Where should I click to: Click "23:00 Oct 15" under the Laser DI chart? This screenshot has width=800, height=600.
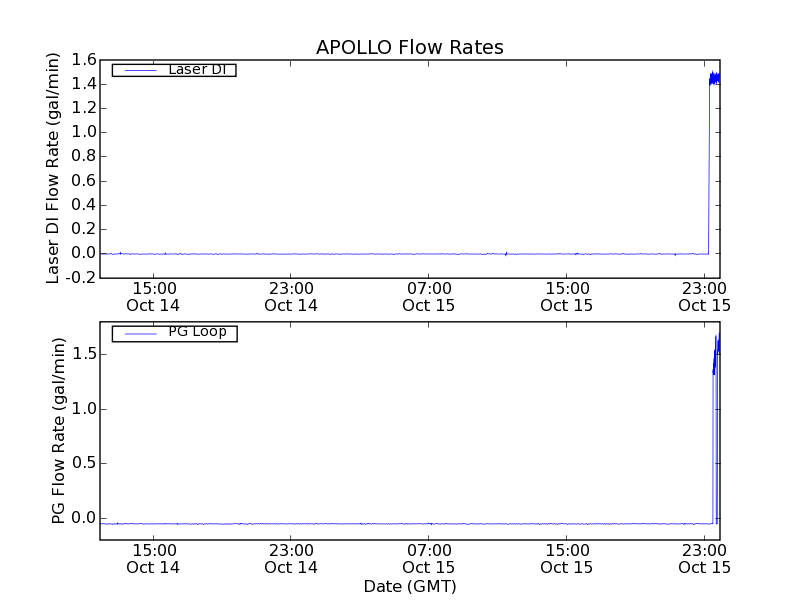(x=705, y=297)
